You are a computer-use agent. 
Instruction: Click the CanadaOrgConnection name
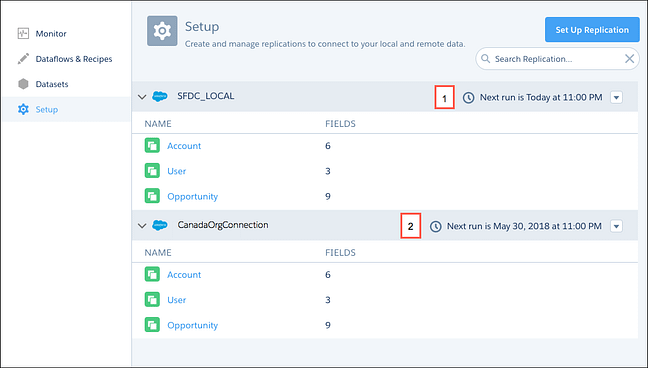click(223, 225)
